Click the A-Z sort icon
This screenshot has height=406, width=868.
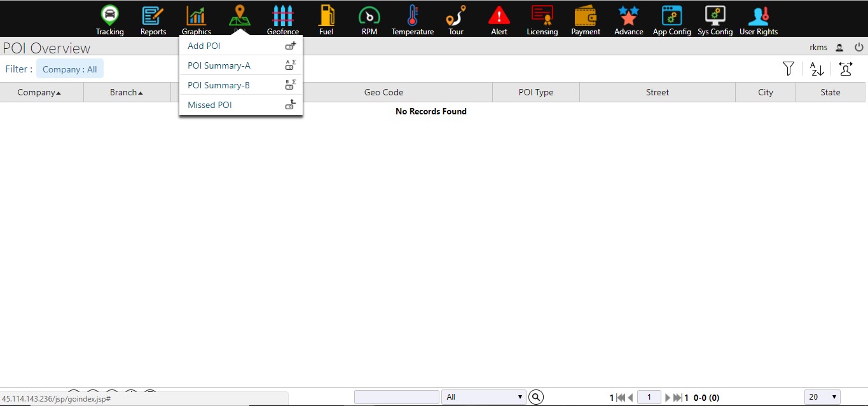817,69
